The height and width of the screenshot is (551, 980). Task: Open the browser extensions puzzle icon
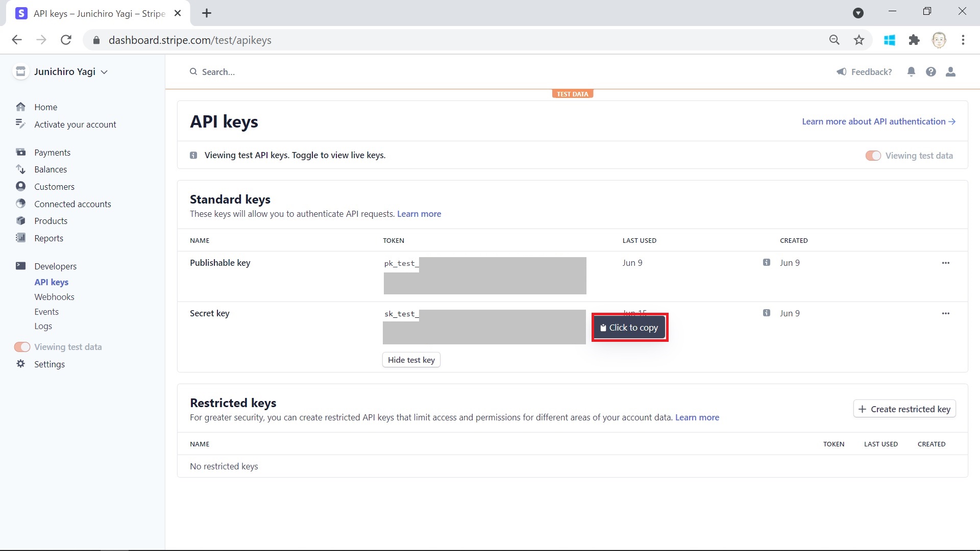[x=914, y=40]
